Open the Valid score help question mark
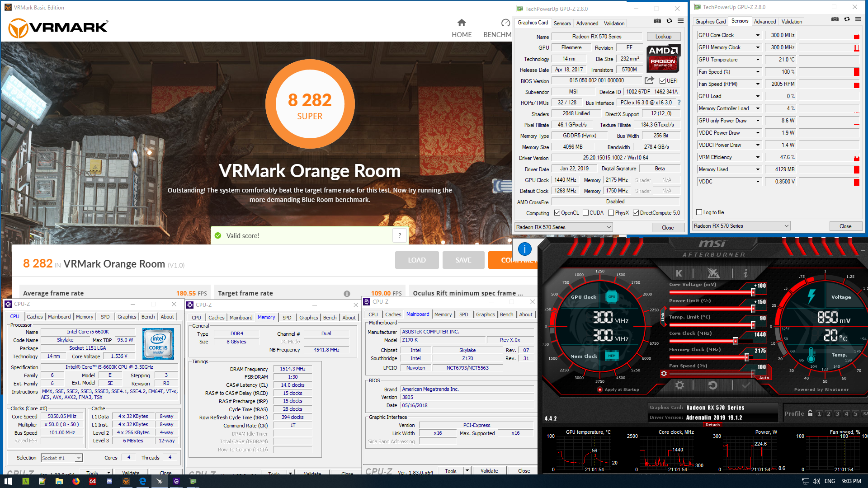868x488 pixels. pos(400,235)
